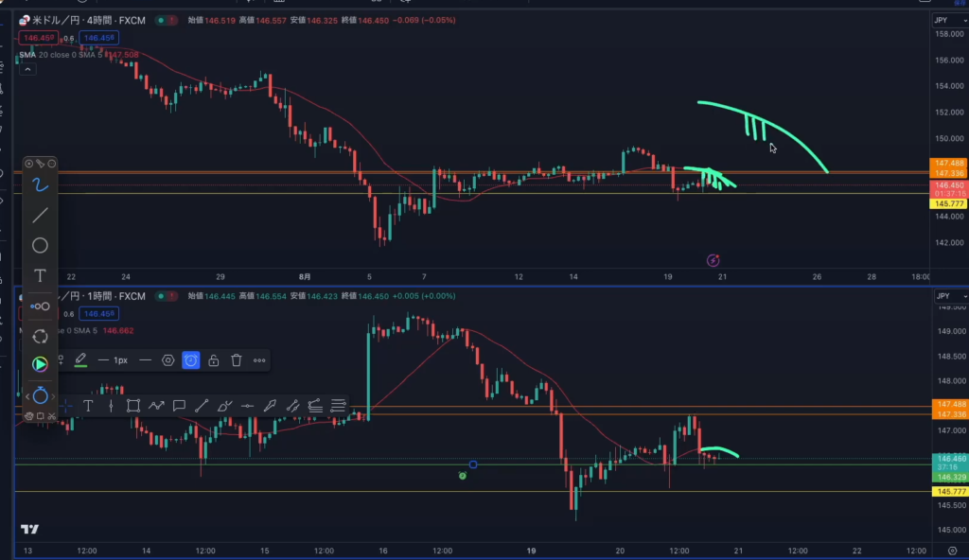Open the JPY currency dropdown on the lower chart
969x560 pixels.
click(x=950, y=296)
